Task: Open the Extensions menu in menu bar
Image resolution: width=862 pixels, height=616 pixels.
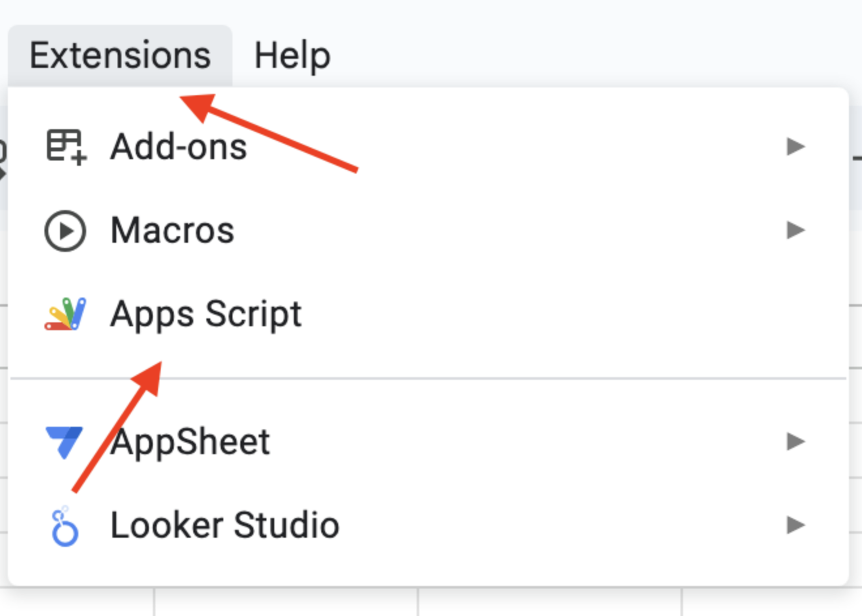Action: coord(120,55)
